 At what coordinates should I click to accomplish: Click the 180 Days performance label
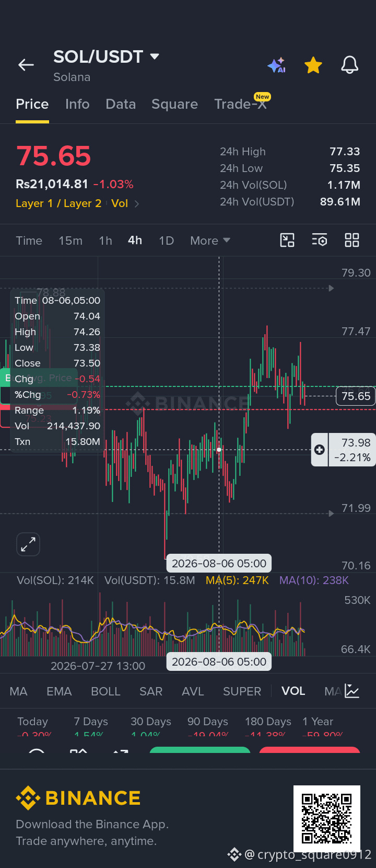click(x=268, y=722)
